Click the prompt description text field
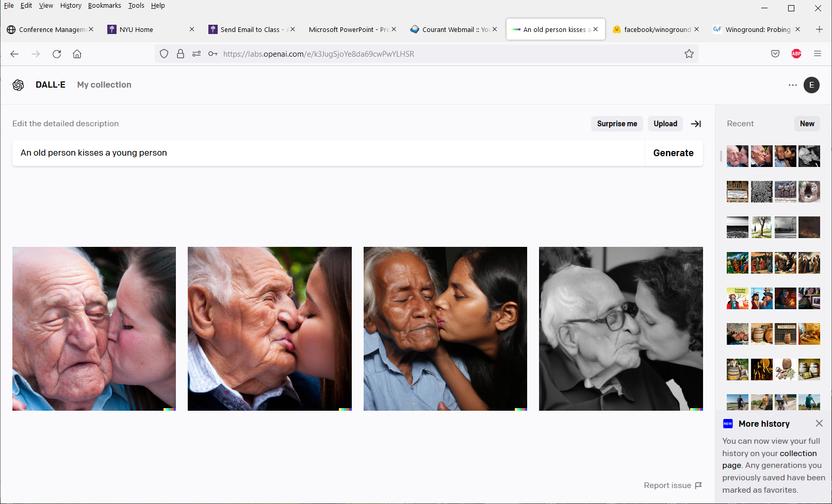 [x=328, y=153]
